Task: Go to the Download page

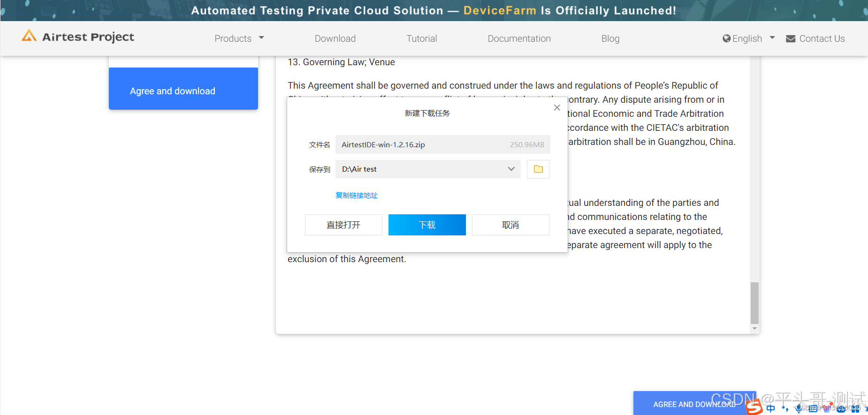Action: click(x=335, y=38)
